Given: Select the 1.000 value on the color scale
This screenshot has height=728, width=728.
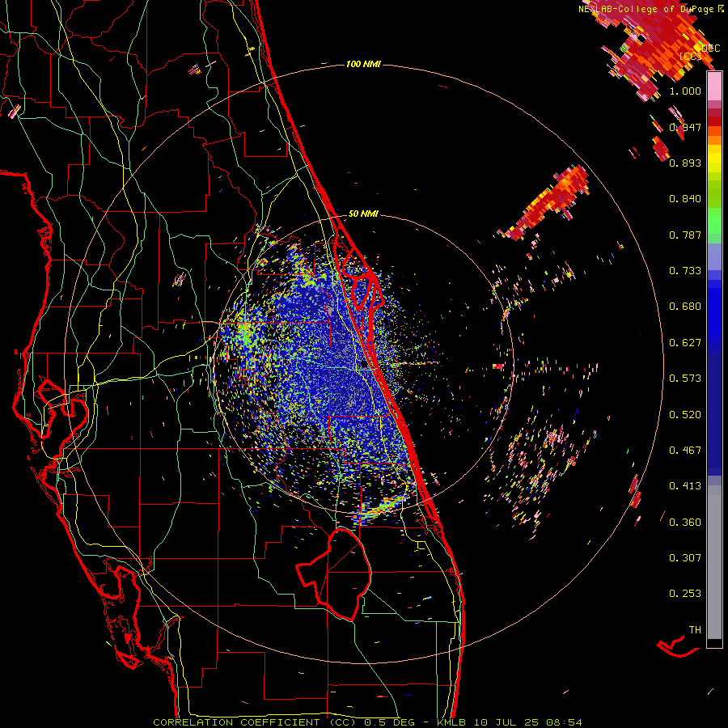Looking at the screenshot, I should coord(685,91).
